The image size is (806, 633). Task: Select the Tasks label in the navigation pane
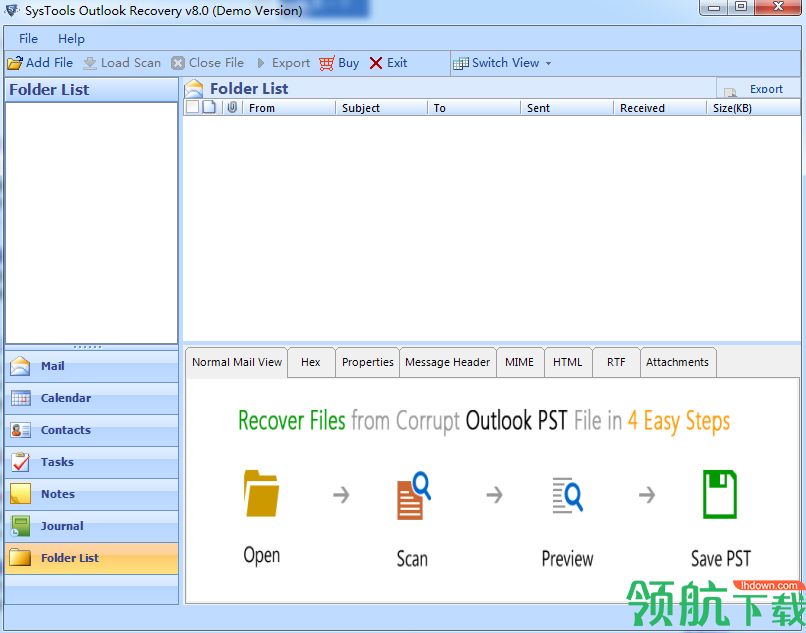[x=57, y=462]
